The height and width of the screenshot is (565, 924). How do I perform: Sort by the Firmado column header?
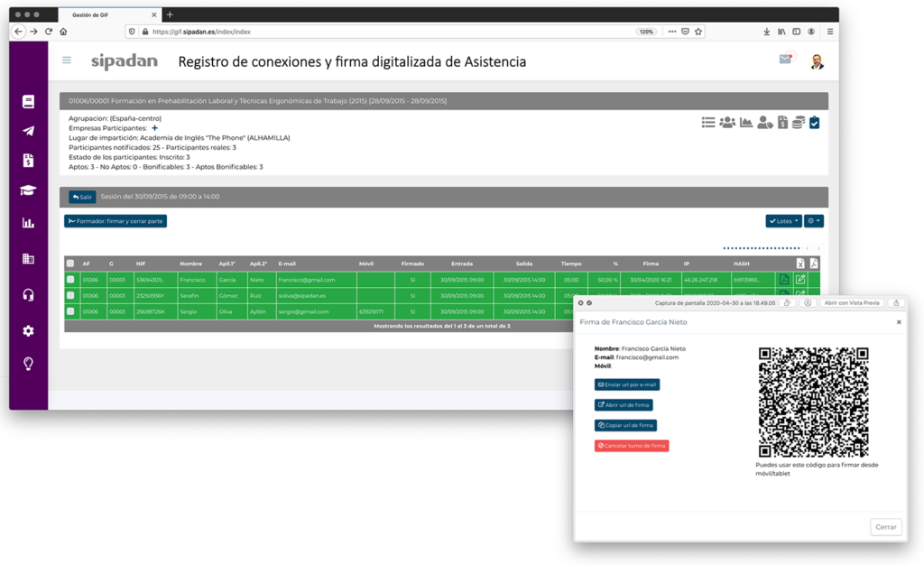pos(412,264)
